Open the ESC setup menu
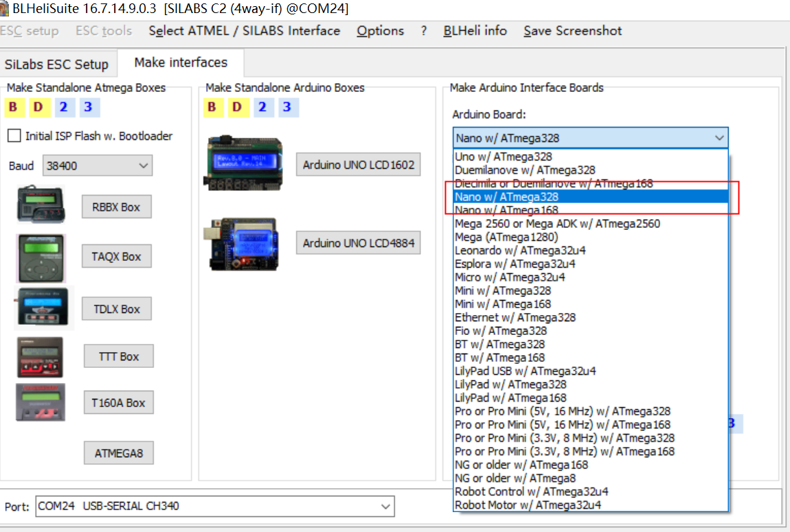This screenshot has width=790, height=532. 30,31
